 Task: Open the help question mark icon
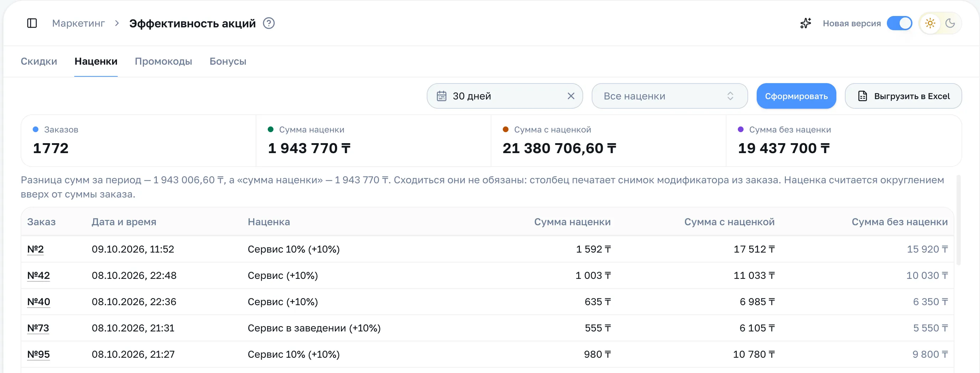tap(268, 23)
